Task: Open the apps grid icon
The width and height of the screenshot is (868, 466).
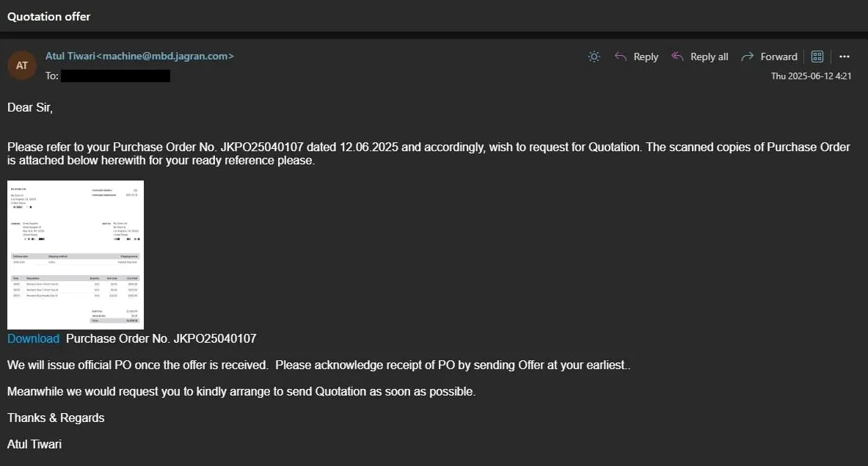Action: pos(817,57)
